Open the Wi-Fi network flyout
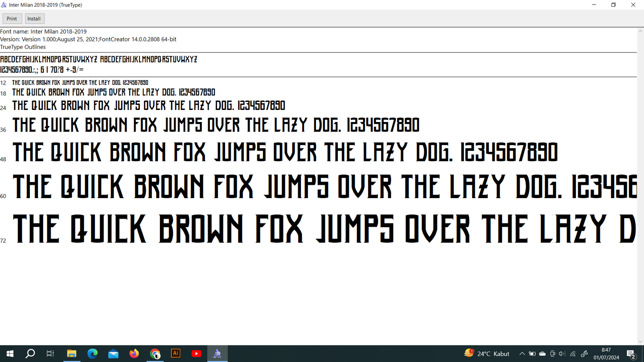 (573, 354)
